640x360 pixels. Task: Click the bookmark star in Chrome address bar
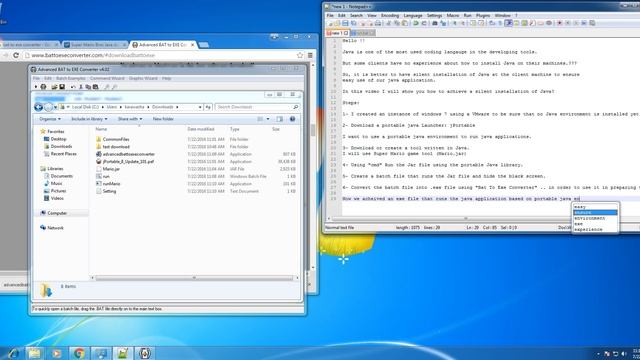300,55
